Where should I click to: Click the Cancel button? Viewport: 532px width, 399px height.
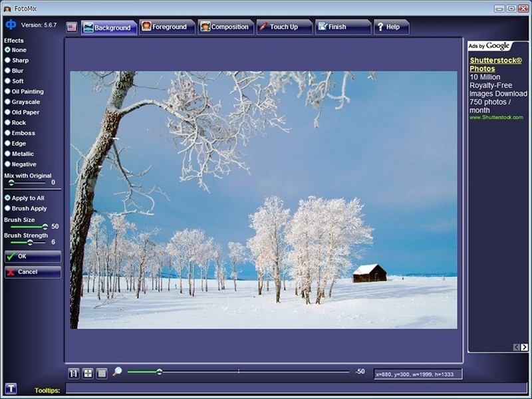click(33, 272)
